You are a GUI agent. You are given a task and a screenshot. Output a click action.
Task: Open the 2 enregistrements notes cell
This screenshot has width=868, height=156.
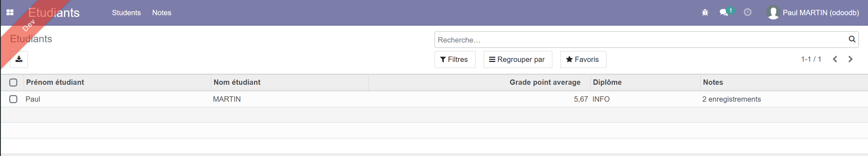(x=731, y=99)
